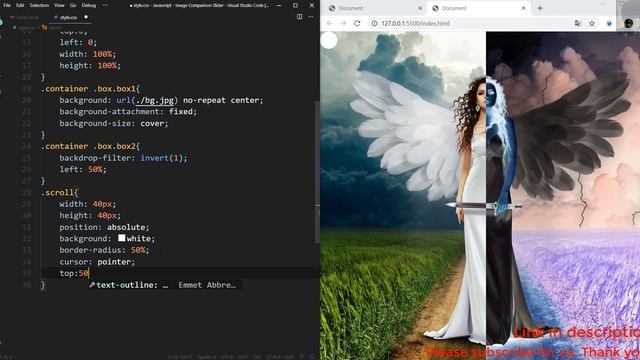Screen dimensions: 640x360
Task: Switch to the style.css editor tab
Action: [x=68, y=18]
